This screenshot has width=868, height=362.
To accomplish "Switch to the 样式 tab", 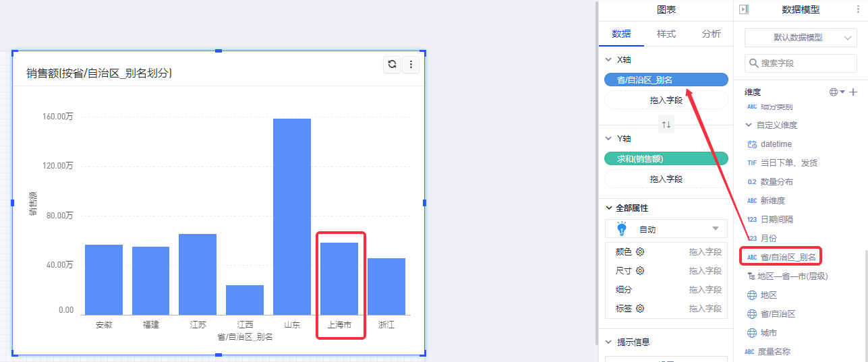I will tap(666, 34).
